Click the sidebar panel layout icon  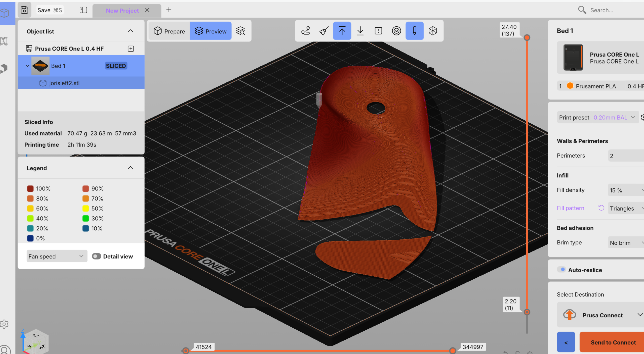83,10
